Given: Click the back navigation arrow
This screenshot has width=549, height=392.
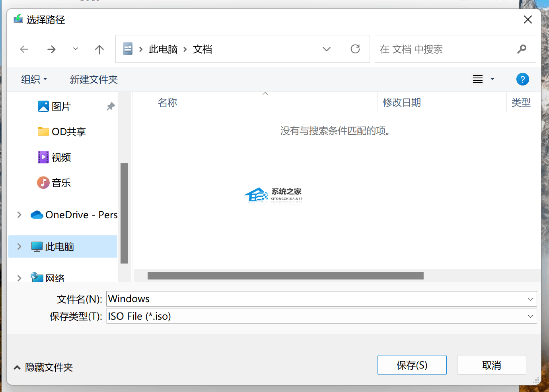Looking at the screenshot, I should pyautogui.click(x=24, y=49).
